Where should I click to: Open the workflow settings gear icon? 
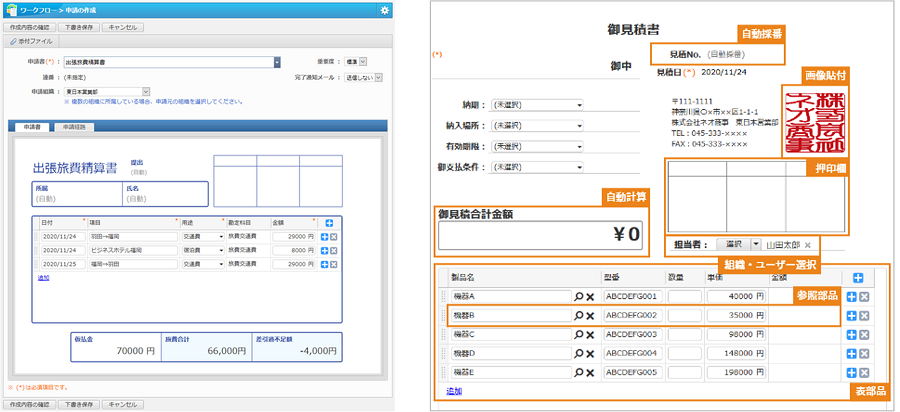pos(385,10)
